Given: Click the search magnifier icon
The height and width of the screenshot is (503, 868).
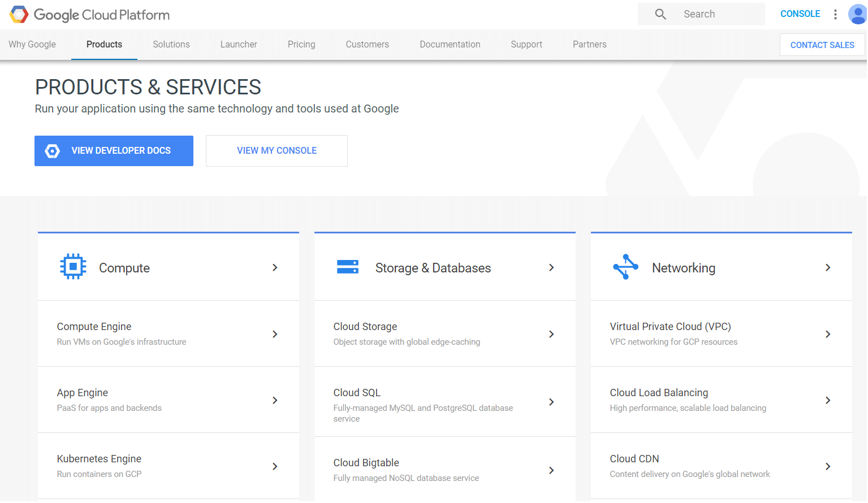Looking at the screenshot, I should (660, 14).
